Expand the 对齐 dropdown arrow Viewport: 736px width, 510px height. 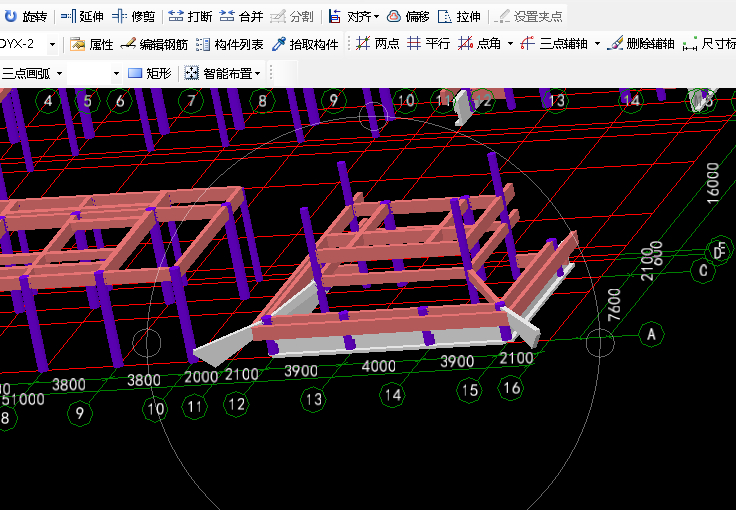click(376, 17)
